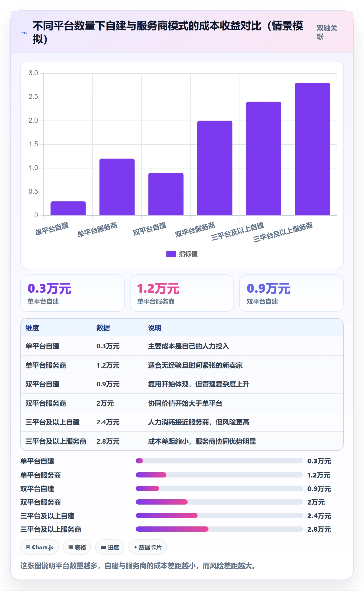Click the 双平台自建 progress bar
The width and height of the screenshot is (364, 591).
tap(219, 488)
